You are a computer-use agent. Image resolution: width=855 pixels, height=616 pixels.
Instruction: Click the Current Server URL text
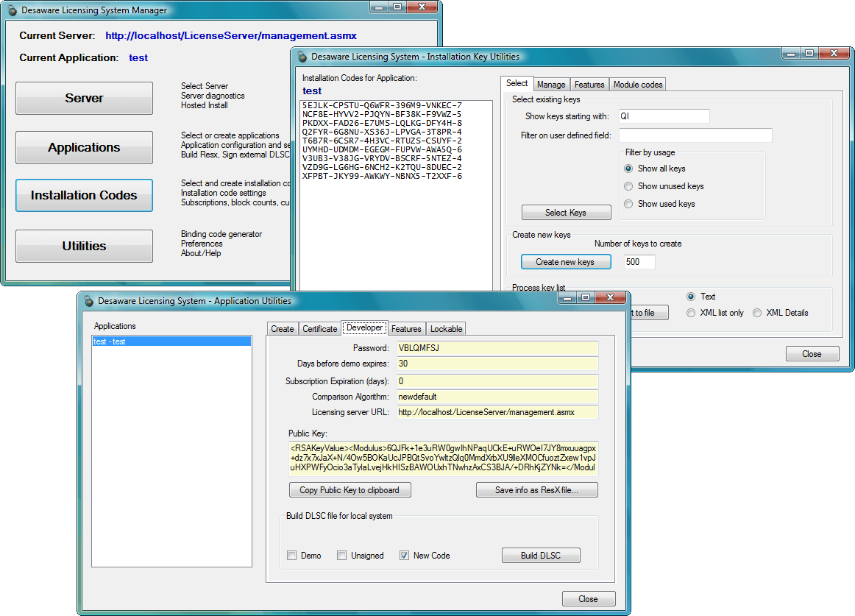(x=230, y=35)
